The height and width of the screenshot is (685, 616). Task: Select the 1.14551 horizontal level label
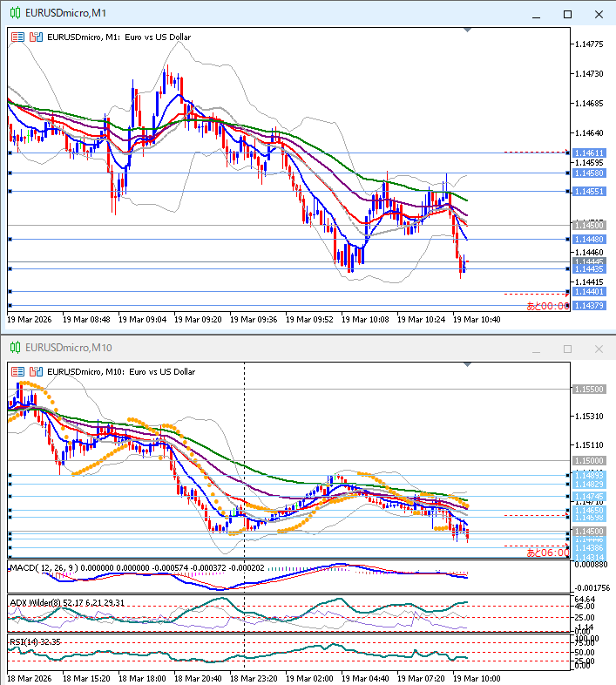(587, 192)
